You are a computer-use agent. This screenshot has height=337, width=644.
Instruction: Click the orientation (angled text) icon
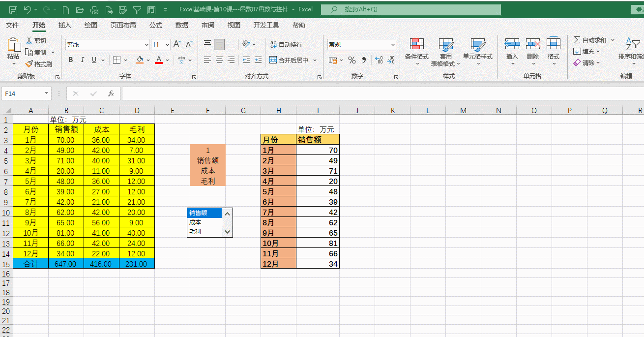(x=247, y=44)
